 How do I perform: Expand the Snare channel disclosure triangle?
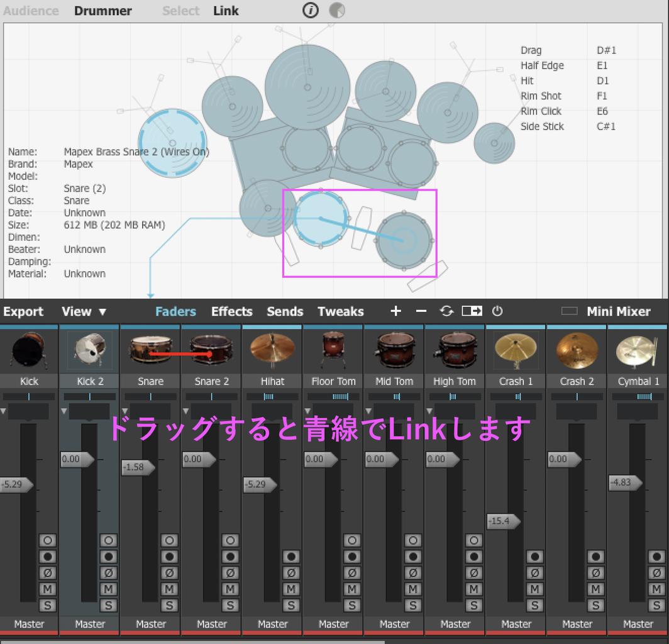(x=125, y=411)
